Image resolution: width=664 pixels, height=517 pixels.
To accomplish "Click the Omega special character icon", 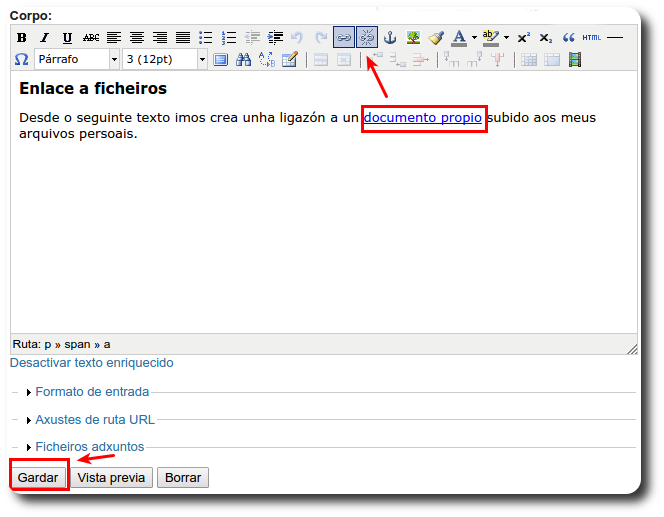I will [x=21, y=60].
